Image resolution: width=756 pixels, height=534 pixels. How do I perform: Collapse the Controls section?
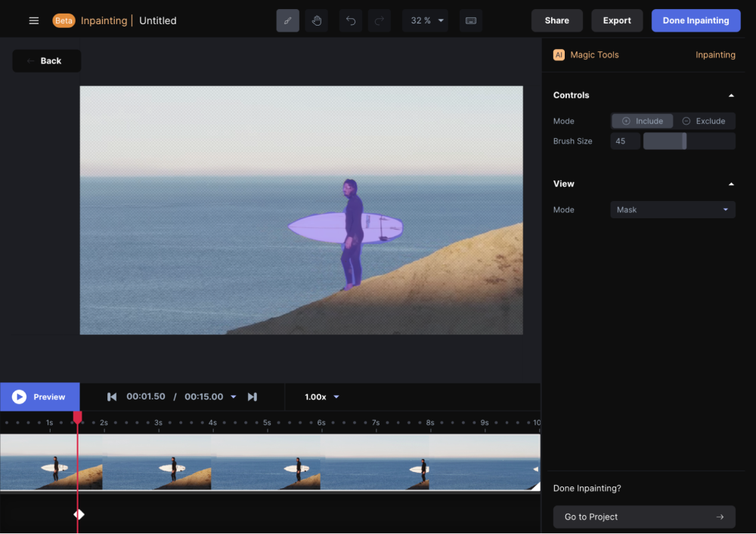[x=730, y=95]
